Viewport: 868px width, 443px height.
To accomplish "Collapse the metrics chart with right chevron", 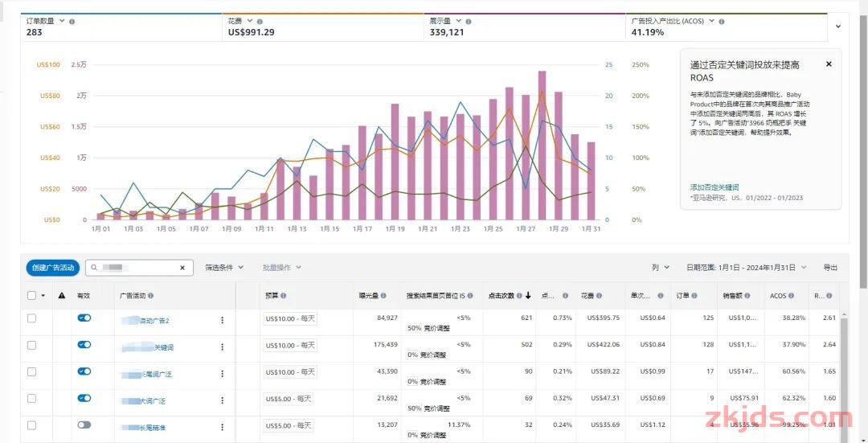I will [838, 26].
